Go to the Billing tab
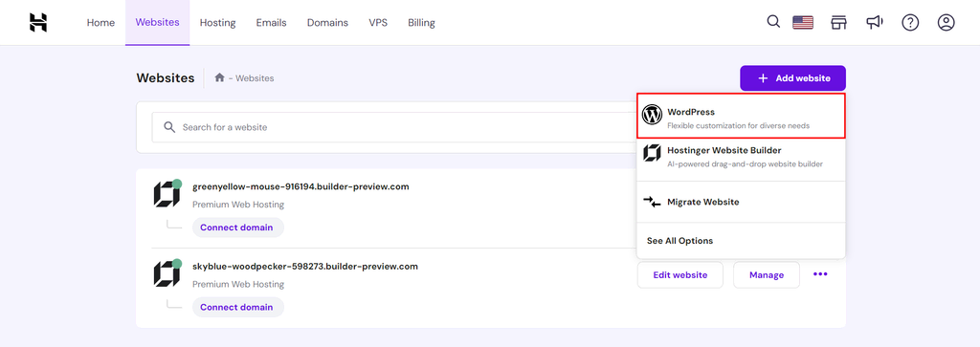Image resolution: width=980 pixels, height=347 pixels. point(421,23)
